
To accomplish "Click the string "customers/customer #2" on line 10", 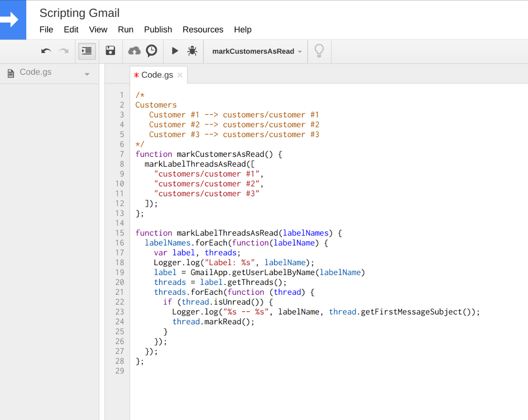I will pos(207,184).
